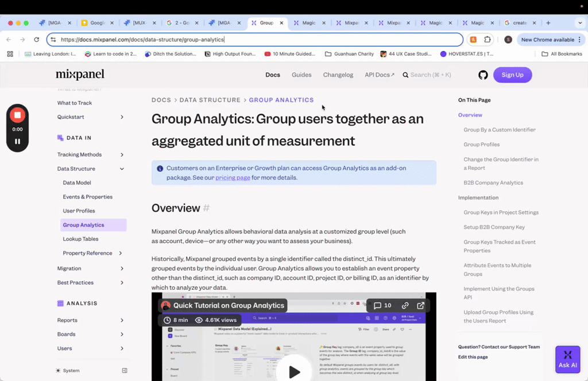Expand the Tracking Methods section
This screenshot has height=381, width=588.
(122, 155)
